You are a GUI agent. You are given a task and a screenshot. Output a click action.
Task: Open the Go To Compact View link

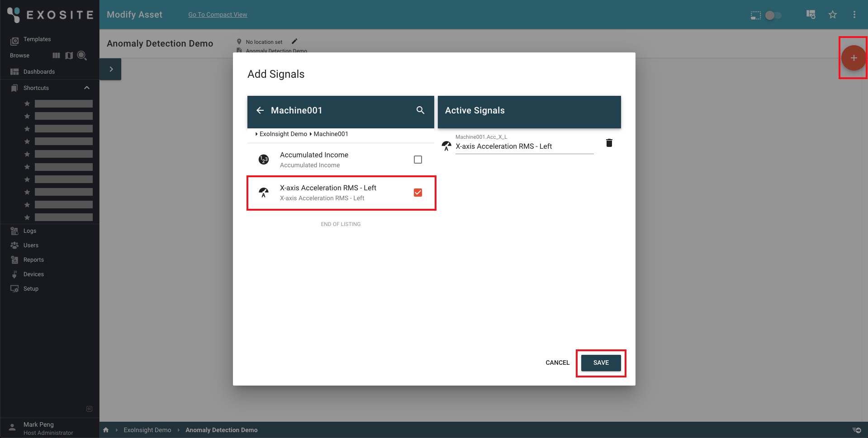(218, 14)
